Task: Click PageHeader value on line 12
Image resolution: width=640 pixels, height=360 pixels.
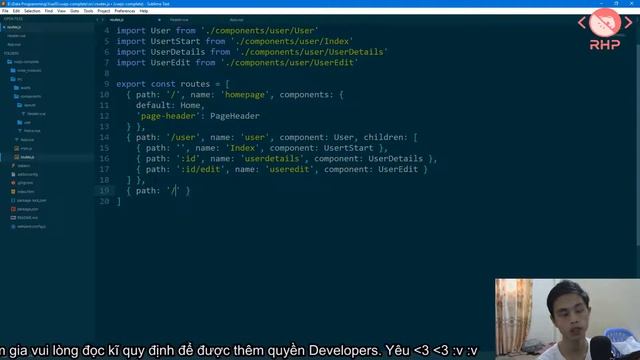Action: [x=235, y=116]
